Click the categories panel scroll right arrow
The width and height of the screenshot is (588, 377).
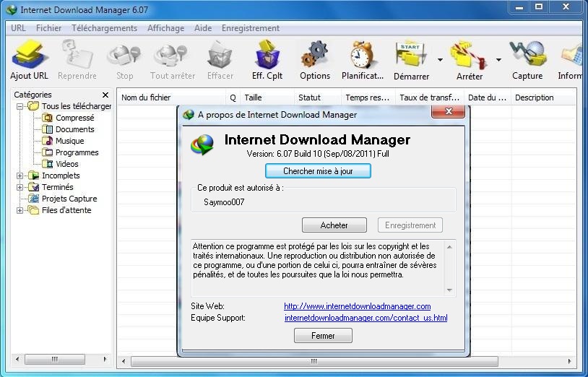105,359
